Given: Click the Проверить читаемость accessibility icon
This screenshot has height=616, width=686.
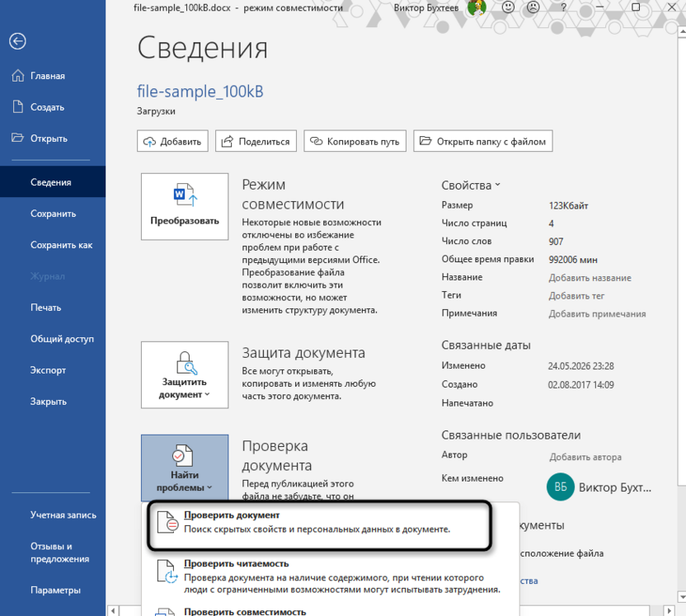Looking at the screenshot, I should pyautogui.click(x=167, y=571).
